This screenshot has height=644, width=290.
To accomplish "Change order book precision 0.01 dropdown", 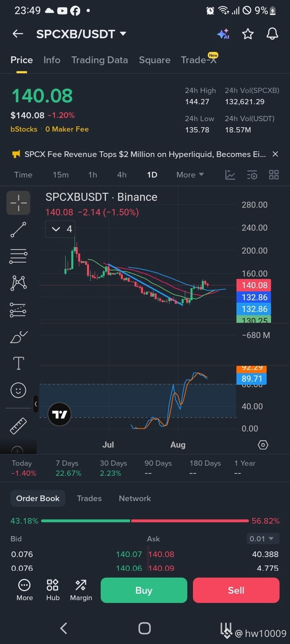I will 263,539.
